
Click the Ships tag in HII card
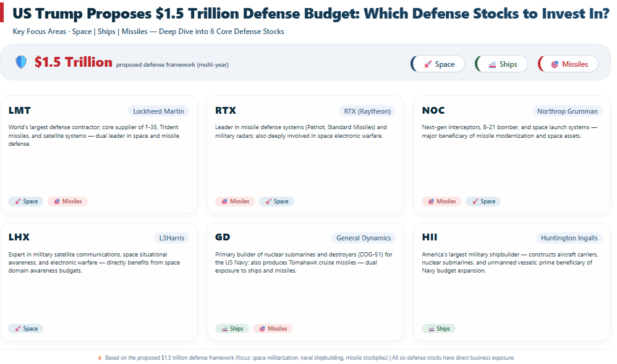point(438,329)
